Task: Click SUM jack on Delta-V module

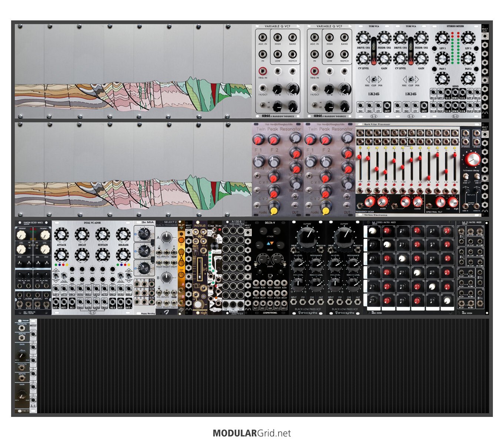Action: pyautogui.click(x=270, y=305)
